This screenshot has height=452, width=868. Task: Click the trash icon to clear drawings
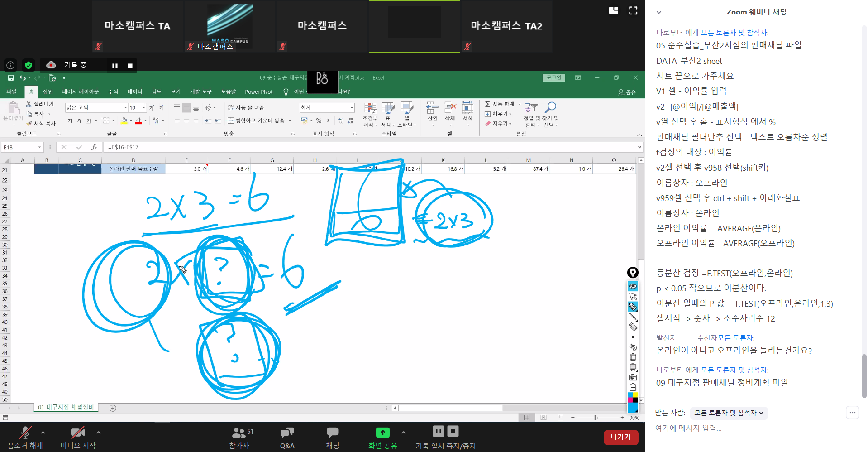pos(633,357)
